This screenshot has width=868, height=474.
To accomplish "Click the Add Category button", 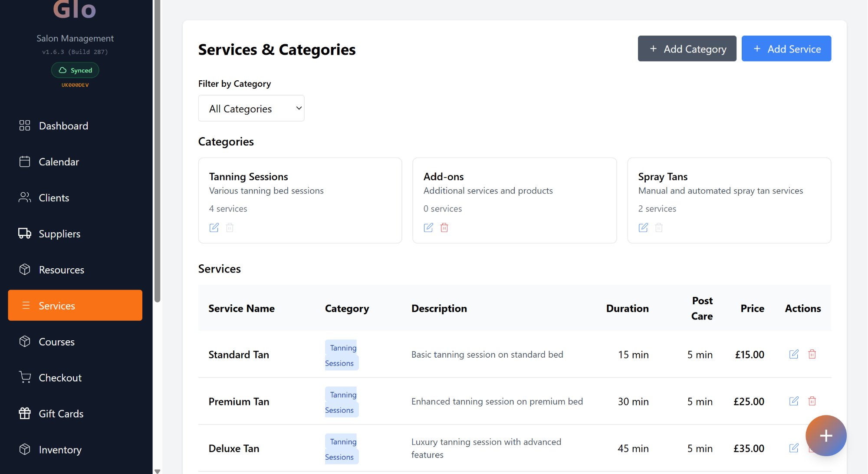I will tap(687, 49).
